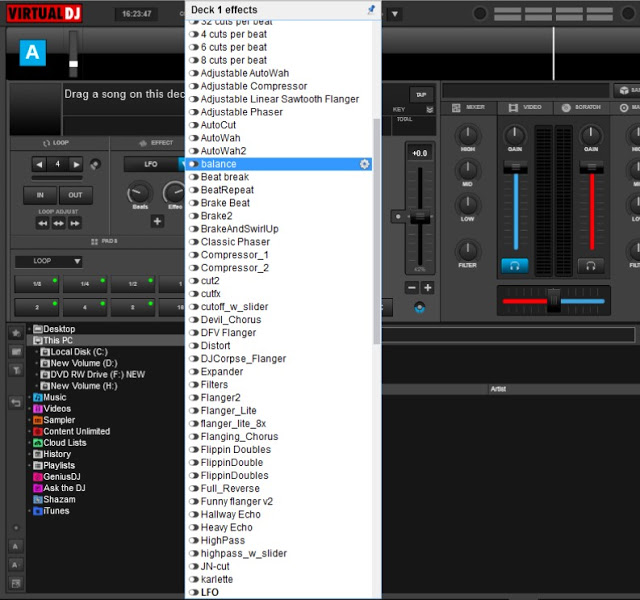Image resolution: width=640 pixels, height=600 pixels.
Task: Expand the Desktop tree node
Action: coord(30,329)
